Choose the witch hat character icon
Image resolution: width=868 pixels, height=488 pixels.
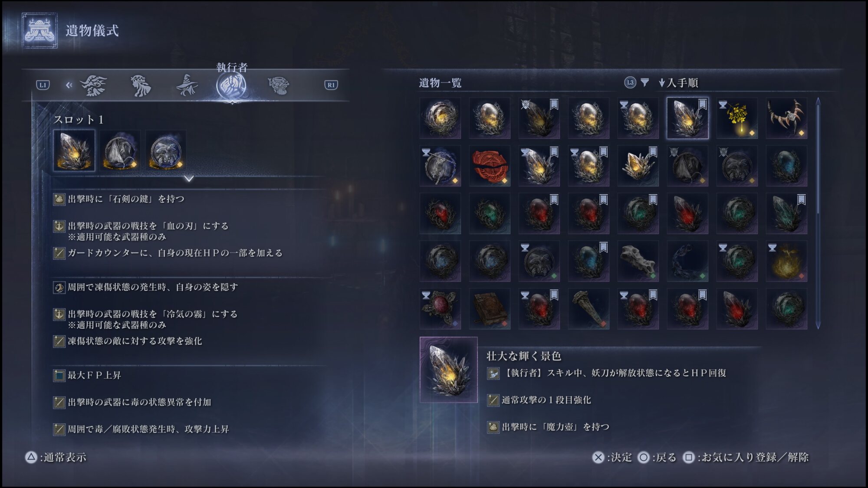187,85
